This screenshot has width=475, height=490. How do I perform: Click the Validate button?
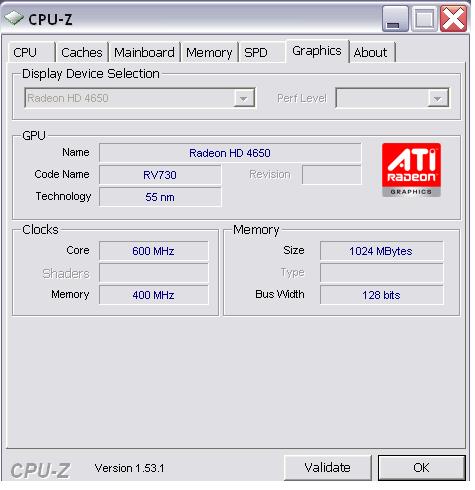pyautogui.click(x=328, y=468)
